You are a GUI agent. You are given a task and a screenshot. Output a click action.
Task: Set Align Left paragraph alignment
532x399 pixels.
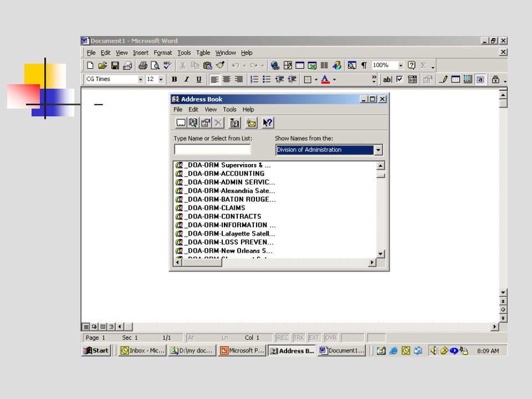pyautogui.click(x=214, y=79)
